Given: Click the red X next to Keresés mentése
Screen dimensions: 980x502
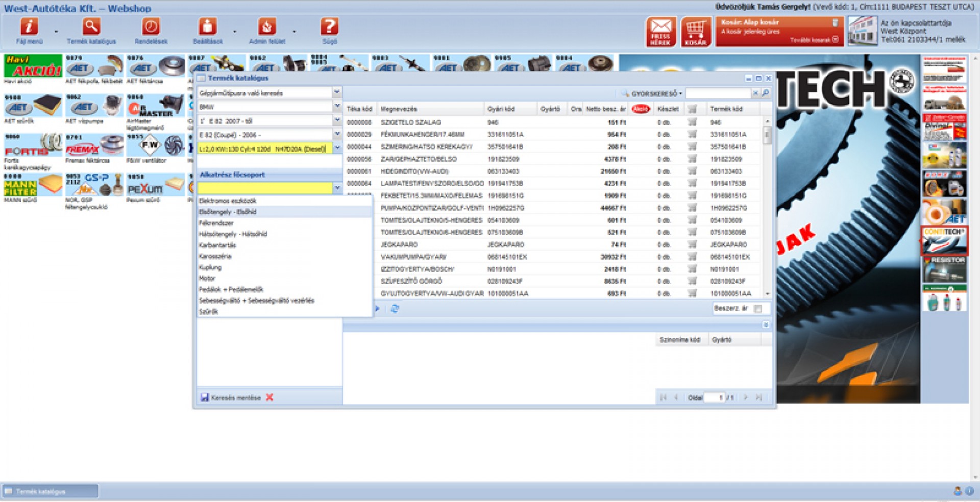Looking at the screenshot, I should point(269,397).
